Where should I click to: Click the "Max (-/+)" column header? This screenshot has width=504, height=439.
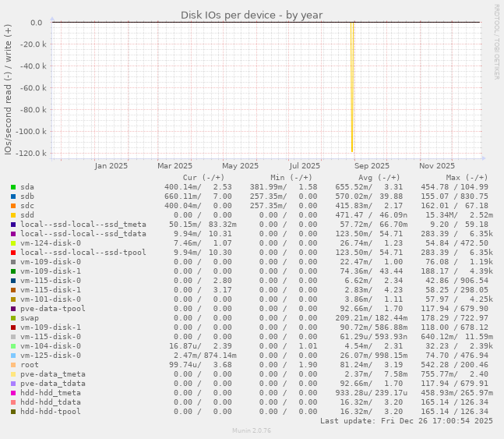click(x=467, y=178)
